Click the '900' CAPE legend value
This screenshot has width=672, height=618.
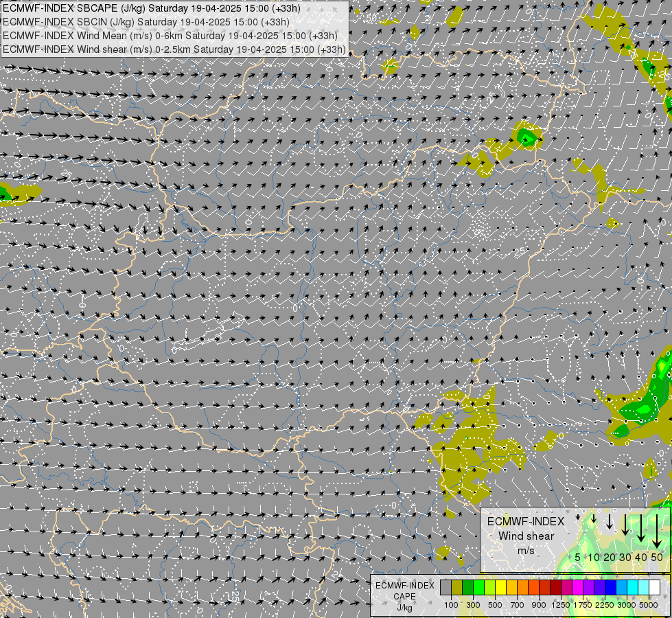pos(539,605)
